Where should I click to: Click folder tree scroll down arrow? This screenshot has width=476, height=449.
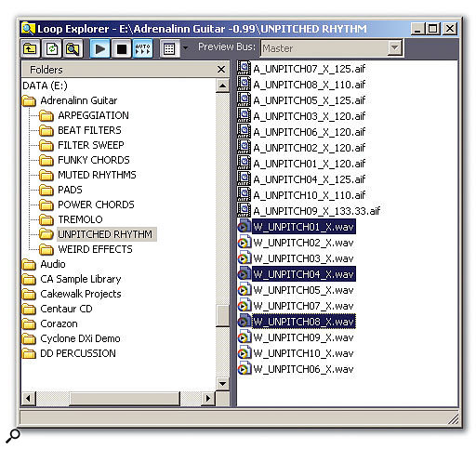[222, 384]
